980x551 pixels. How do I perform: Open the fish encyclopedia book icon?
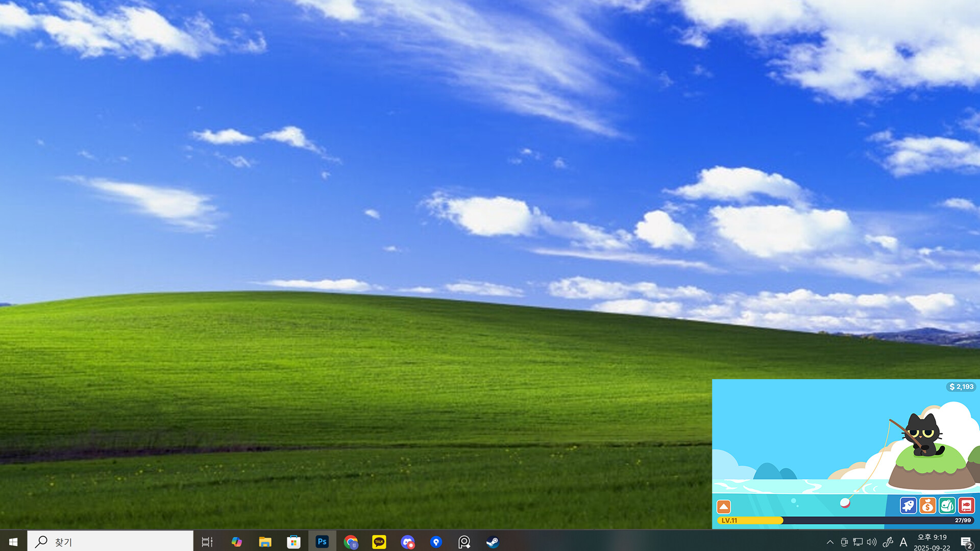(966, 505)
